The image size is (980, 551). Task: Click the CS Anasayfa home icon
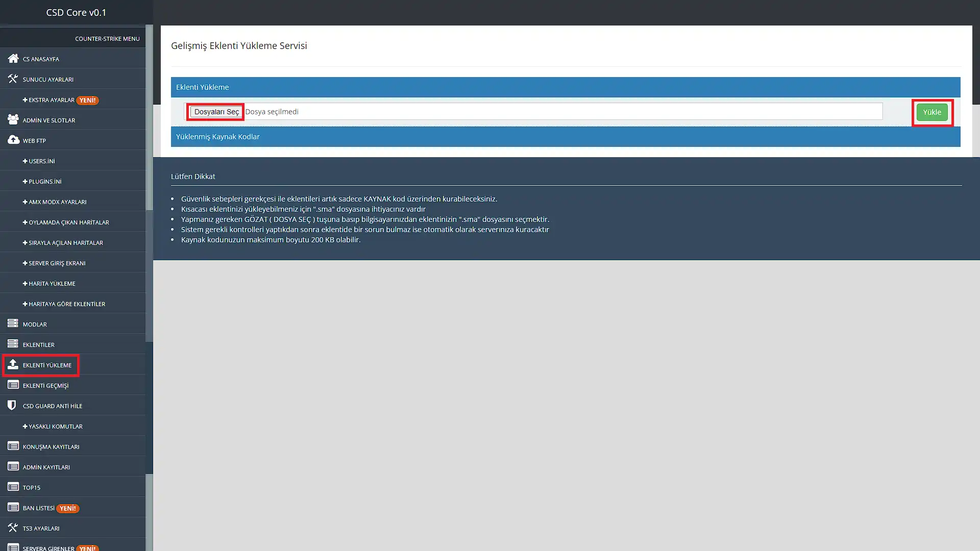[13, 58]
